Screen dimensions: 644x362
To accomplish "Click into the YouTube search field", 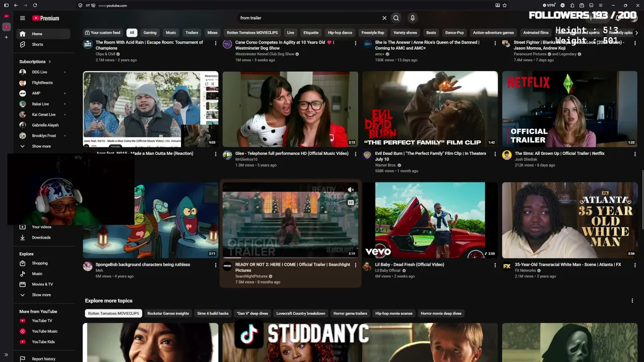I will coord(308,18).
